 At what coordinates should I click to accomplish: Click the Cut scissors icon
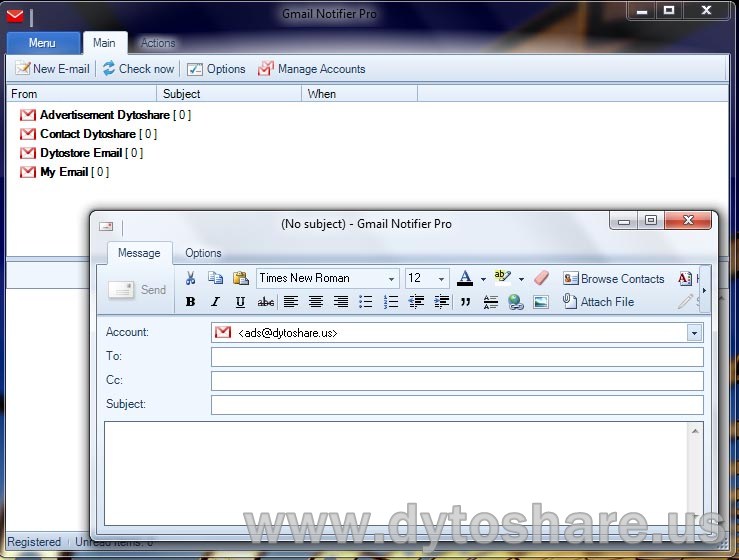tap(190, 278)
